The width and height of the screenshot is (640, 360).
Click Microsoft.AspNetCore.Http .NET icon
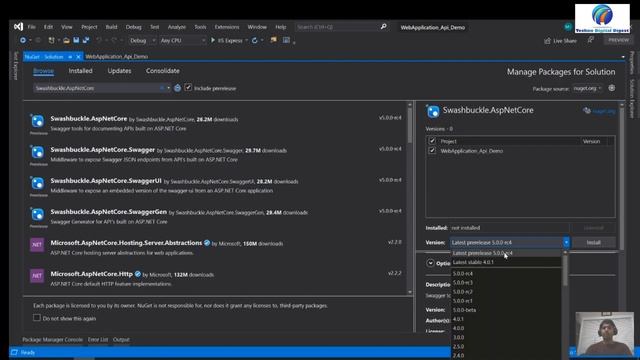pyautogui.click(x=37, y=276)
